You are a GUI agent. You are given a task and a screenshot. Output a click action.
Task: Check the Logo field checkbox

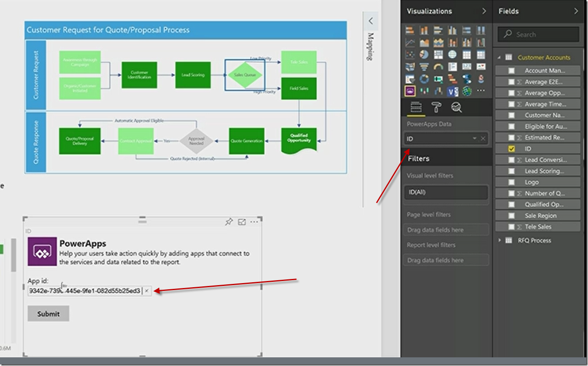click(511, 182)
